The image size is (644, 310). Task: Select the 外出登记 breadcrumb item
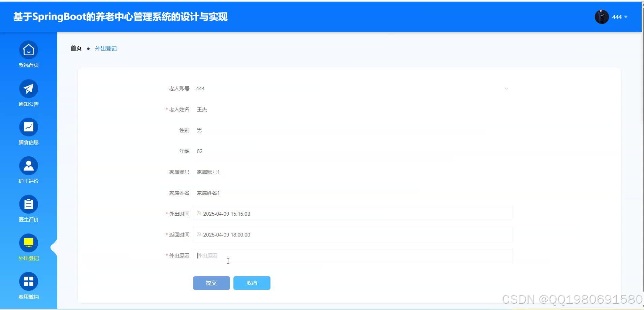[105, 48]
